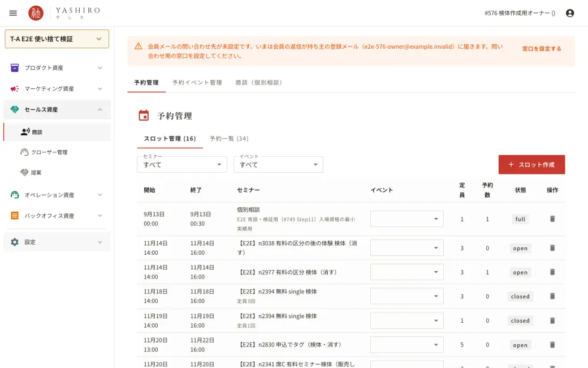This screenshot has width=588, height=368.
Task: Click the スロット作成 button
Action: 532,165
